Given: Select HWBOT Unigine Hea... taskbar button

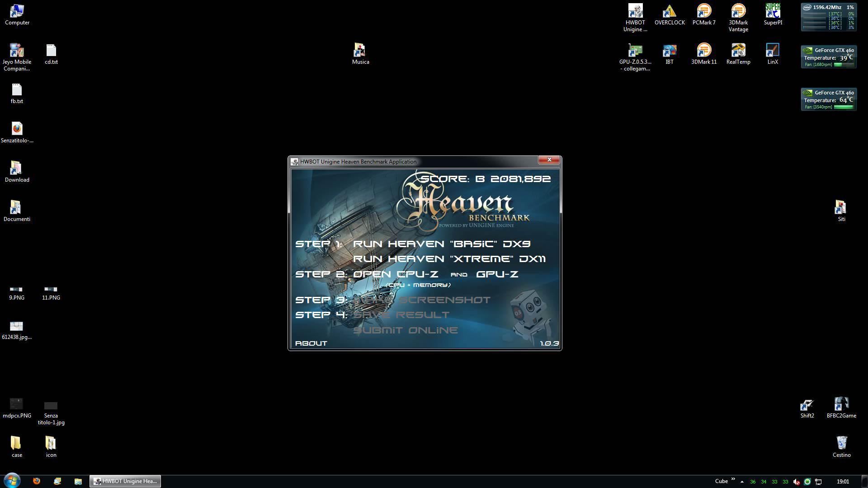Looking at the screenshot, I should pyautogui.click(x=125, y=481).
